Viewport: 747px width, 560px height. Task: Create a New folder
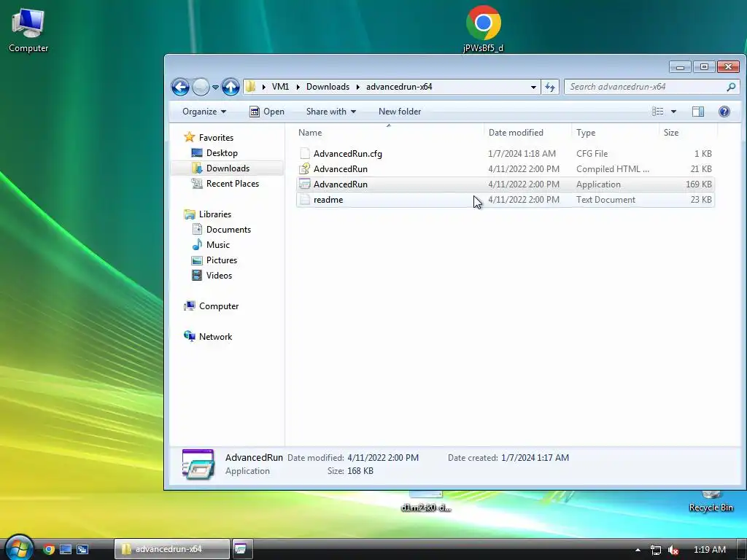(400, 112)
